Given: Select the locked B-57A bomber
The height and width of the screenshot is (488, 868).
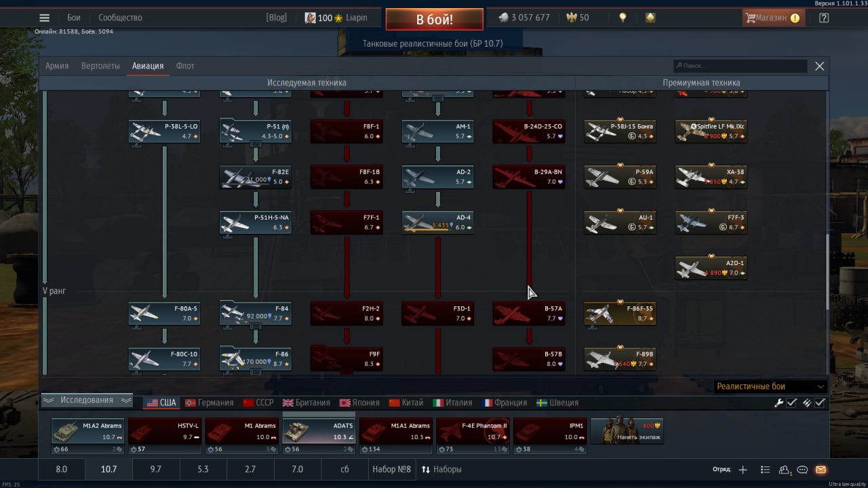Looking at the screenshot, I should (528, 313).
